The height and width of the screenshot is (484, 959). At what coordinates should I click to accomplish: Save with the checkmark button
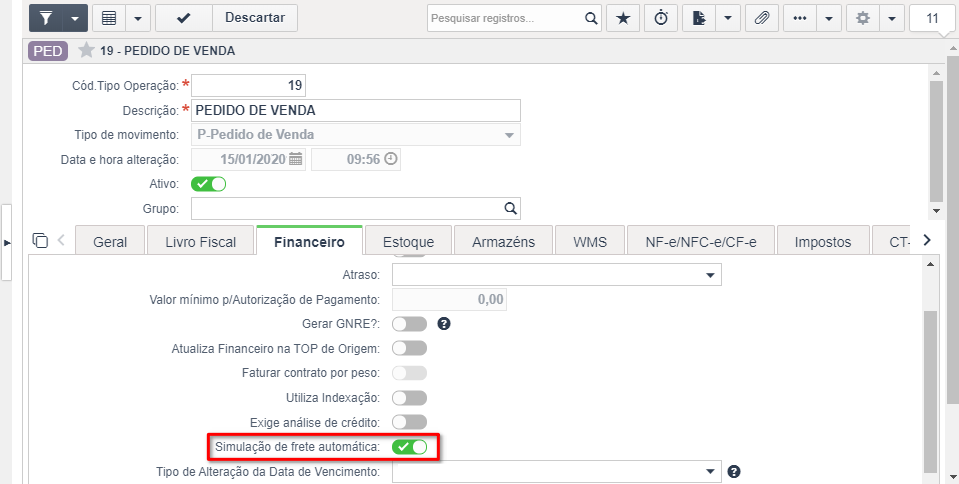(183, 18)
